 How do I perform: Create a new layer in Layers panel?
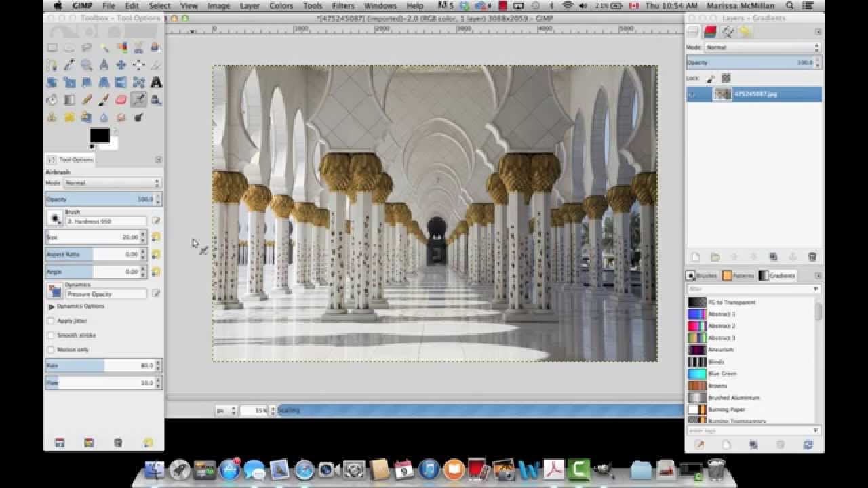pyautogui.click(x=695, y=257)
